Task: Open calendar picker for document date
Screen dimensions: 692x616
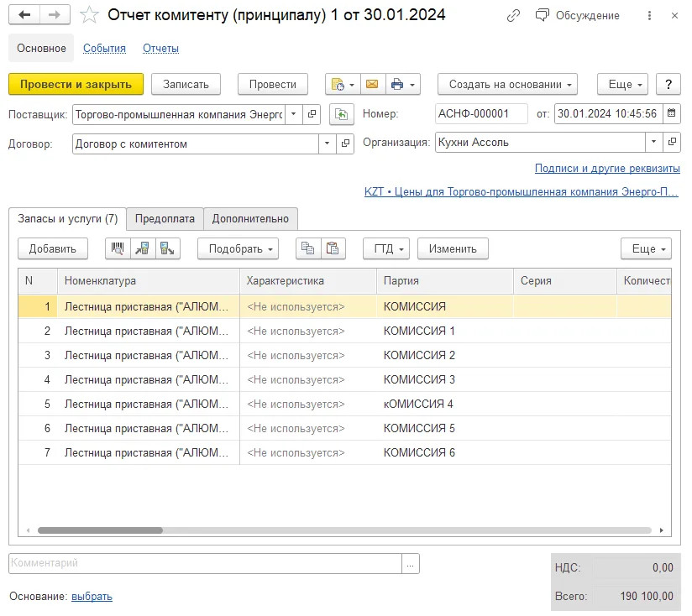Action: [x=671, y=114]
